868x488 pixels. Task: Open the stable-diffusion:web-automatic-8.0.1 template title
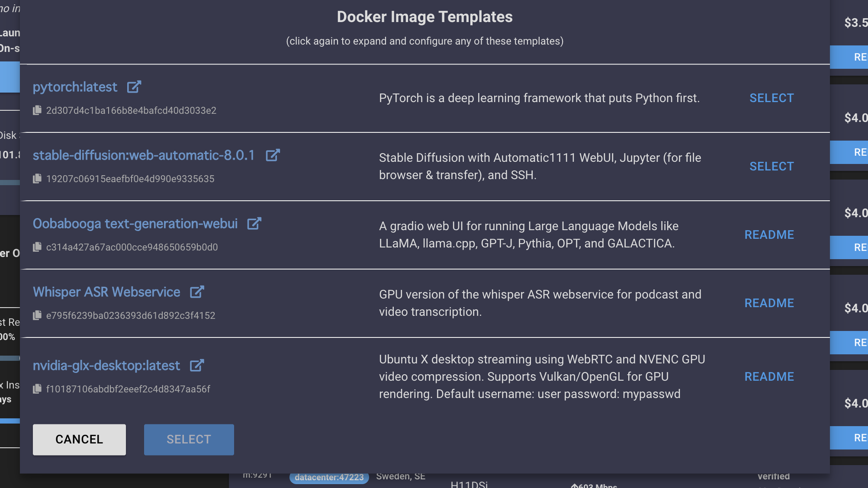[144, 155]
